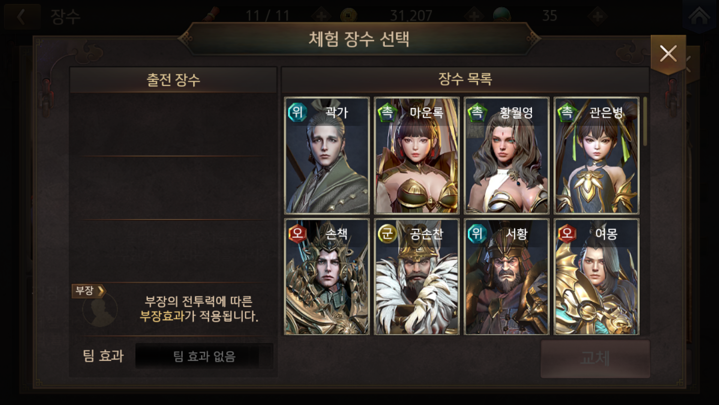Click the 촉 faction badge on 마운록
The image size is (719, 405).
(387, 112)
